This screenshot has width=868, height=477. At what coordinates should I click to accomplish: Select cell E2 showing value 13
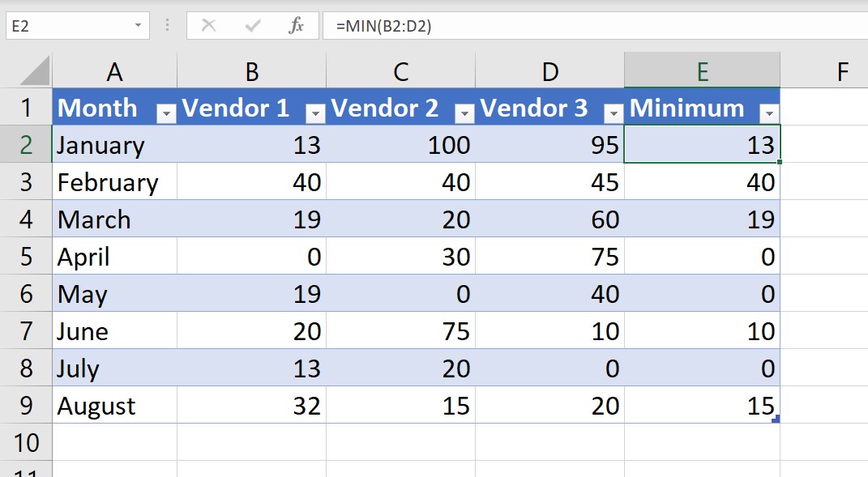[701, 145]
